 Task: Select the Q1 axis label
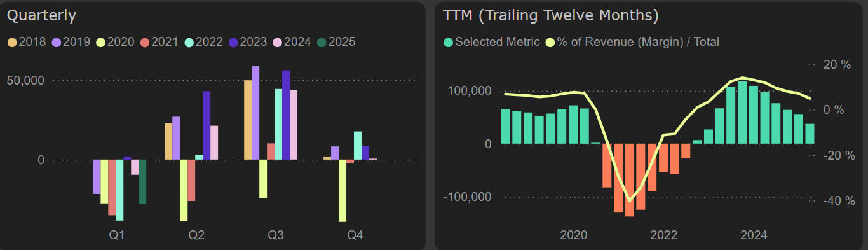117,235
